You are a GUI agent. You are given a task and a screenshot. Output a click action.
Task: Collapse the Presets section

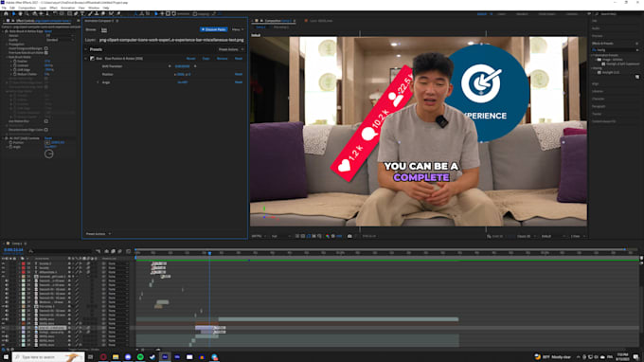[86, 49]
